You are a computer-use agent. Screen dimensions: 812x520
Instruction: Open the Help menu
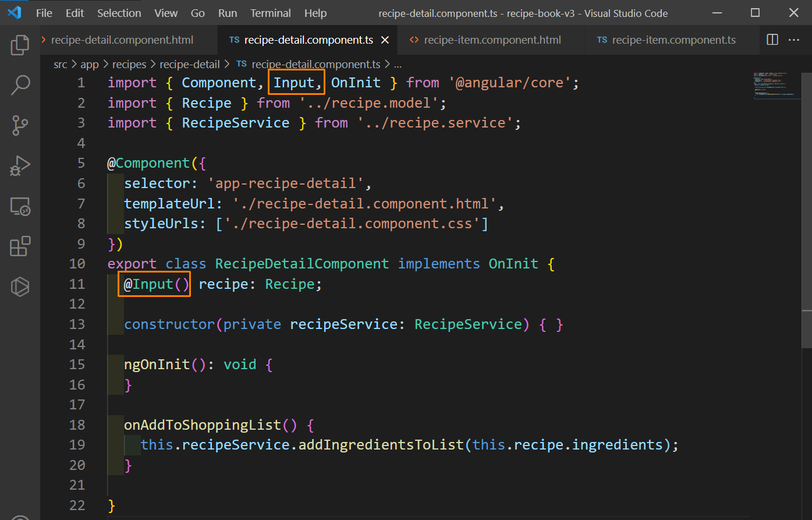tap(315, 13)
